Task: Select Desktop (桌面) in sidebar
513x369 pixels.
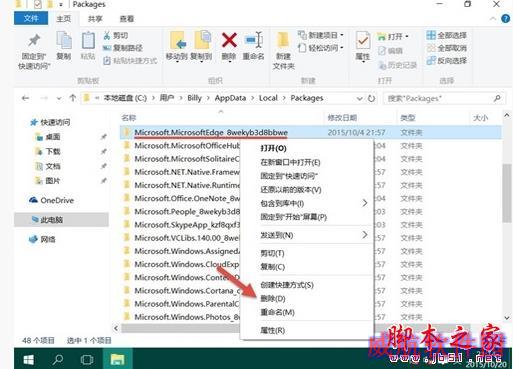Action: tap(47, 137)
